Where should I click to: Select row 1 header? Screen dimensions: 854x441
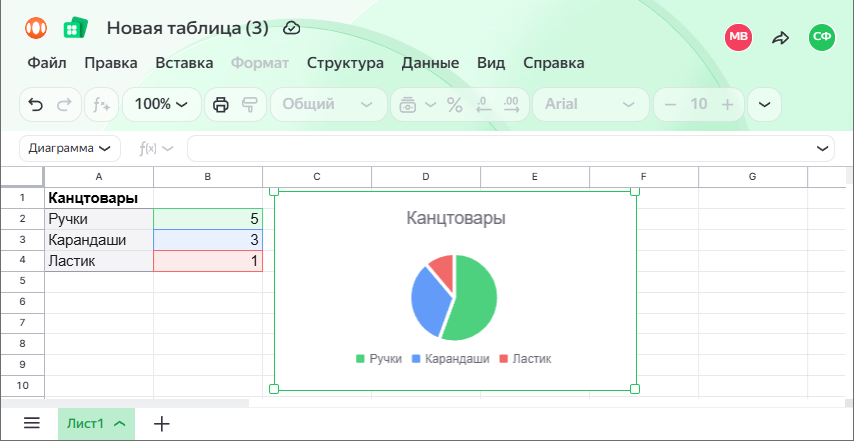(22, 198)
